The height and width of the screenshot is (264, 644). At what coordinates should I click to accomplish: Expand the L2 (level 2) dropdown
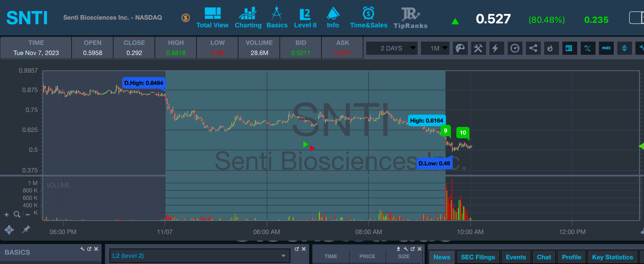(x=200, y=256)
